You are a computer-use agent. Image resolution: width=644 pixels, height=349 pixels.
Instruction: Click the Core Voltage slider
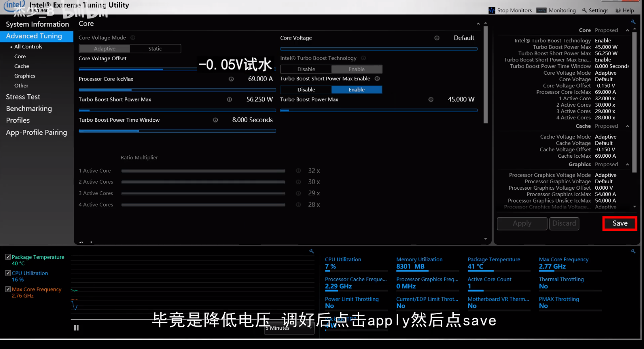(379, 49)
